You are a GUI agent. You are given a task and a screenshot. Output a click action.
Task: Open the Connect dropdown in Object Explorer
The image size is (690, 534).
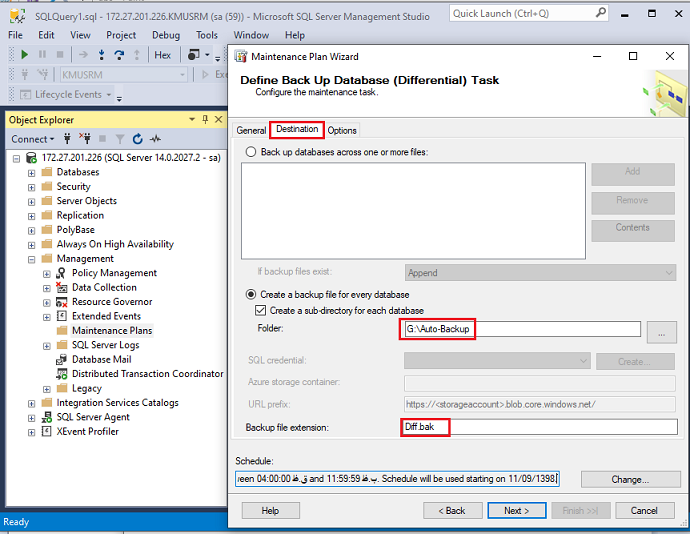[x=33, y=139]
